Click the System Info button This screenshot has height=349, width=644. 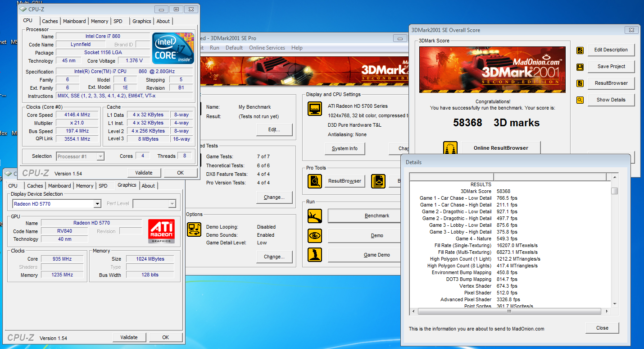[345, 148]
